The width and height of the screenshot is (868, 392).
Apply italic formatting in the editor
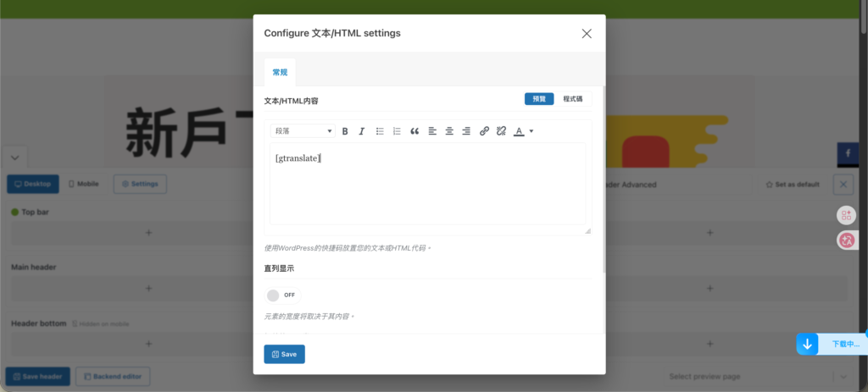tap(362, 131)
